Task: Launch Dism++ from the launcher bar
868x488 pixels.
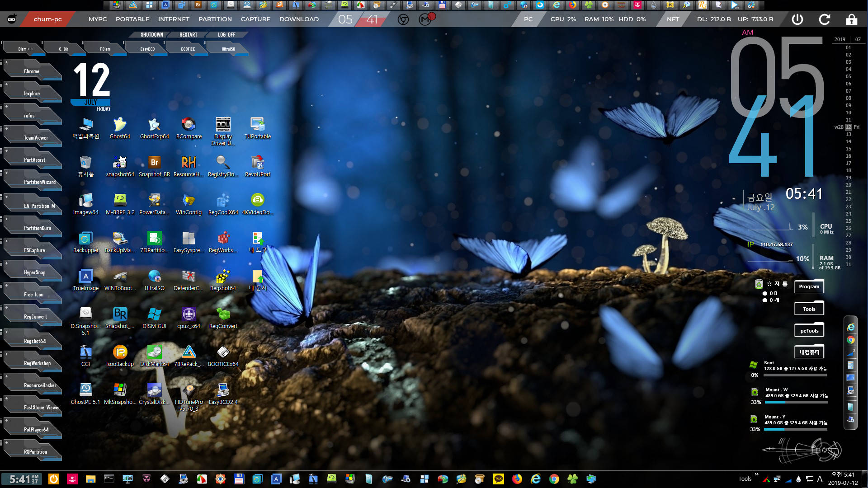Action: 25,49
